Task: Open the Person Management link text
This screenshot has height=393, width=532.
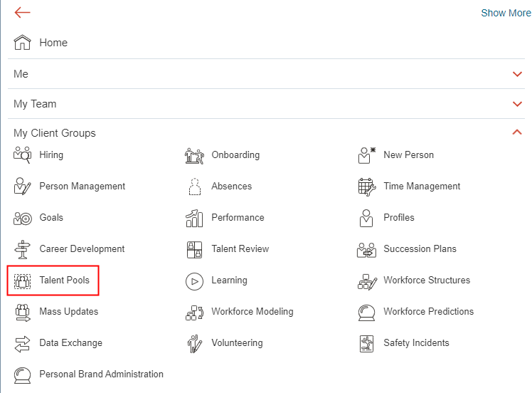Action: pos(82,186)
